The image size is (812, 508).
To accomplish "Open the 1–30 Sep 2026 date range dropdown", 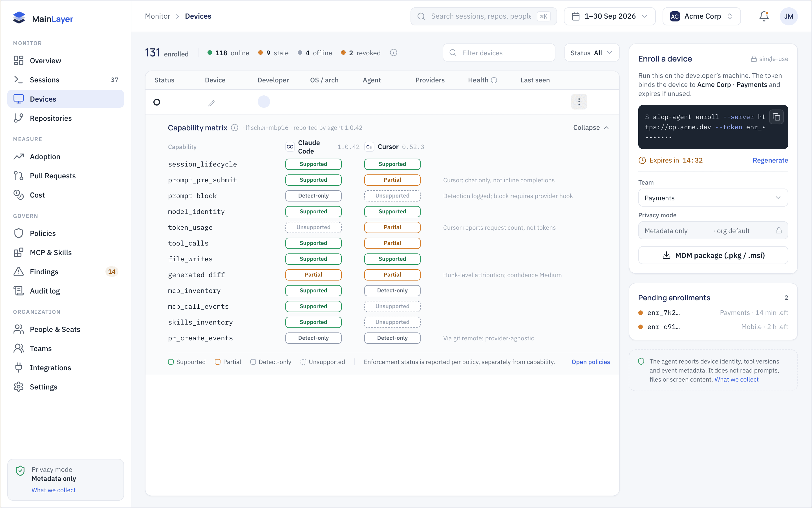I will click(x=609, y=16).
